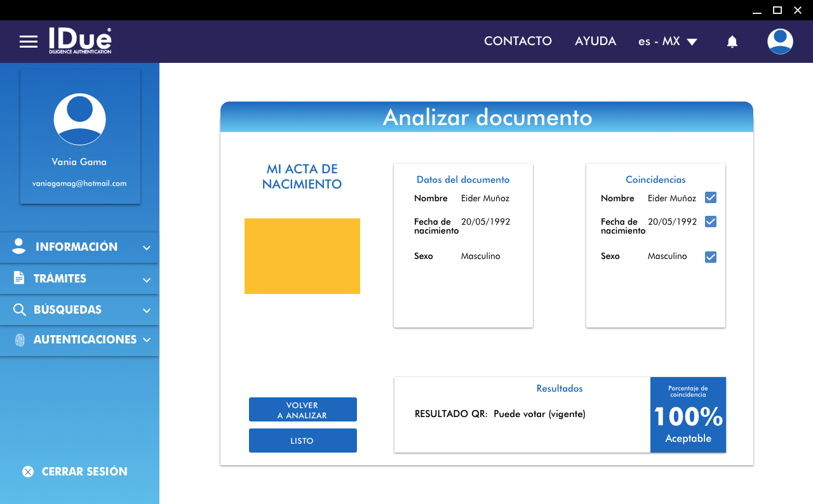This screenshot has height=504, width=813.
Task: Toggle the Sexo coincidence checkbox
Action: 711,257
